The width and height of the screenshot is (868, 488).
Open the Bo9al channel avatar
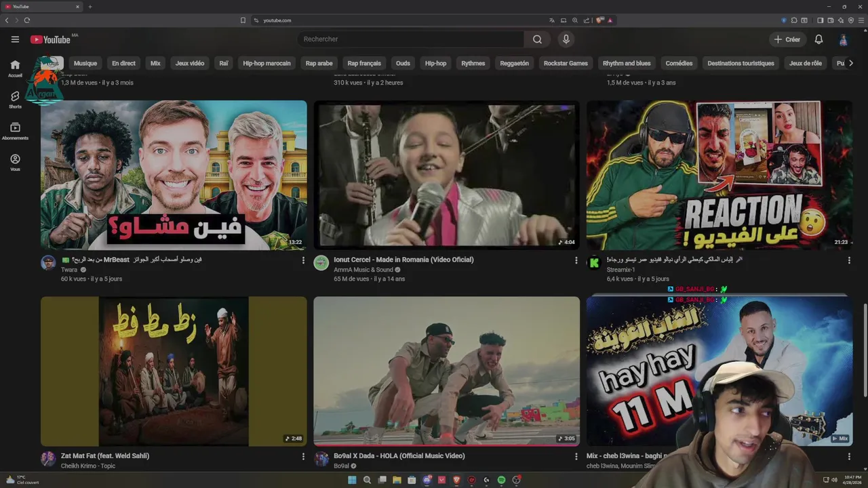point(321,460)
